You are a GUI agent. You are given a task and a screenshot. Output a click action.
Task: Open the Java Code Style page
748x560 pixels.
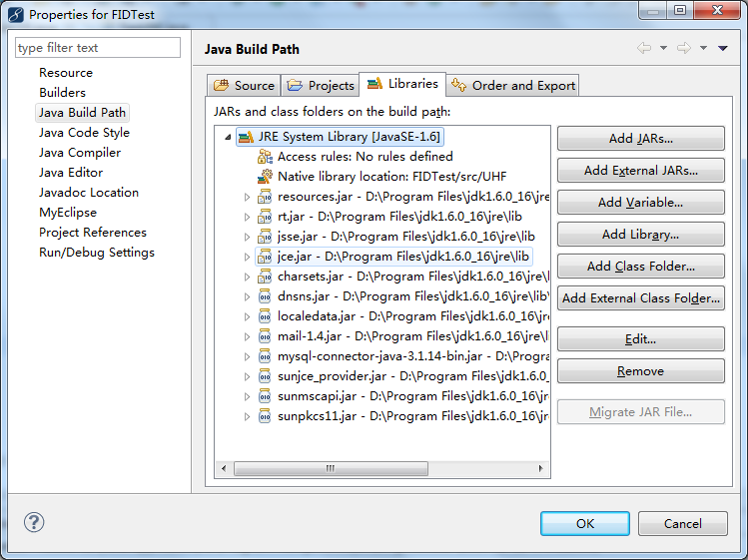point(84,133)
